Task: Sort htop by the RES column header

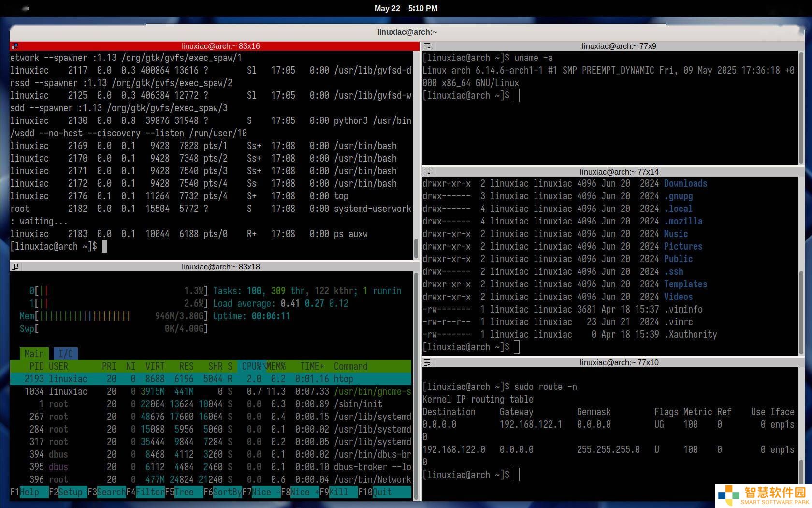Action: coord(187,366)
